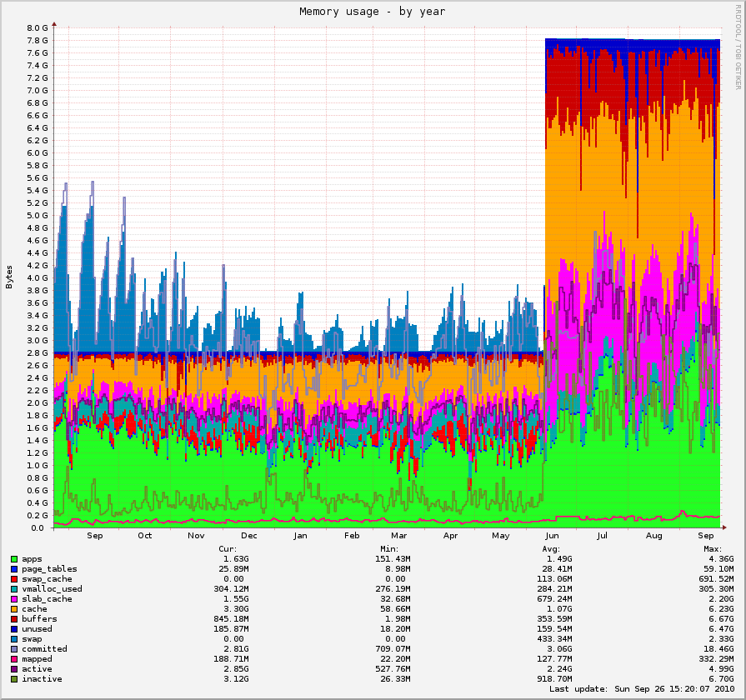Click the 'Jun' x-axis label
The image size is (746, 700).
click(552, 536)
